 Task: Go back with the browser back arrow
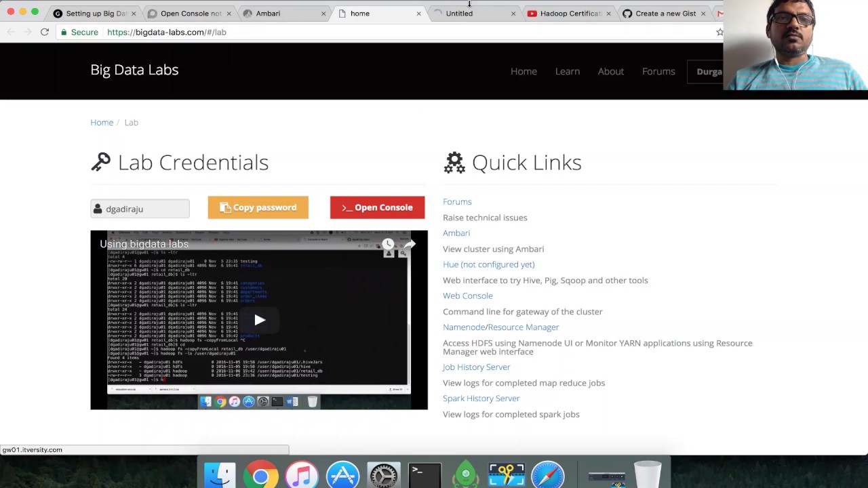[11, 32]
